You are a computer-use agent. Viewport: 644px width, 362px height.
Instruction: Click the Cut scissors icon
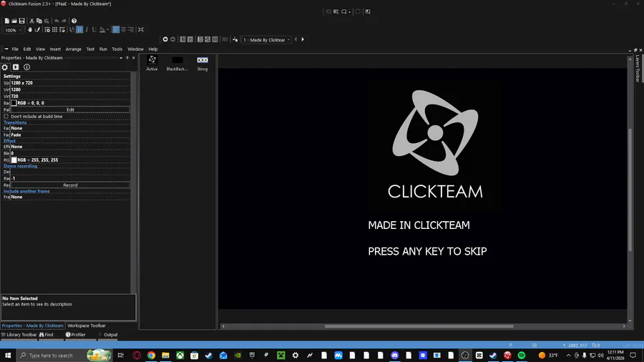click(31, 21)
